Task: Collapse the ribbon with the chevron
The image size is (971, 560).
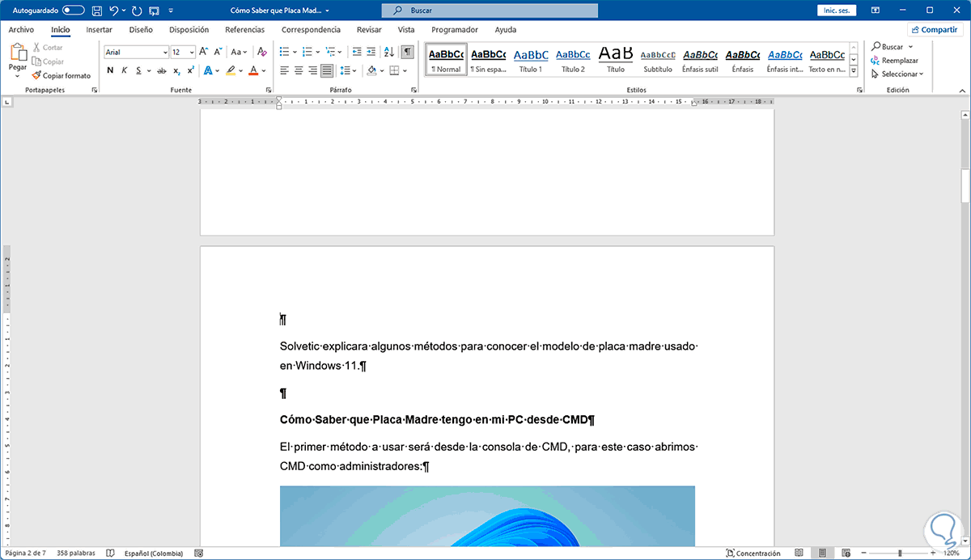Action: [x=961, y=91]
